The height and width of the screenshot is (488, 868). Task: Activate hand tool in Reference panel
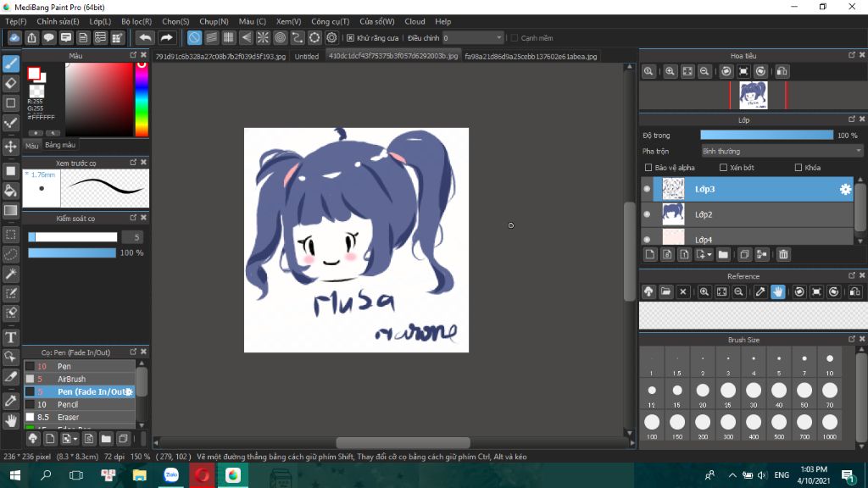point(778,291)
